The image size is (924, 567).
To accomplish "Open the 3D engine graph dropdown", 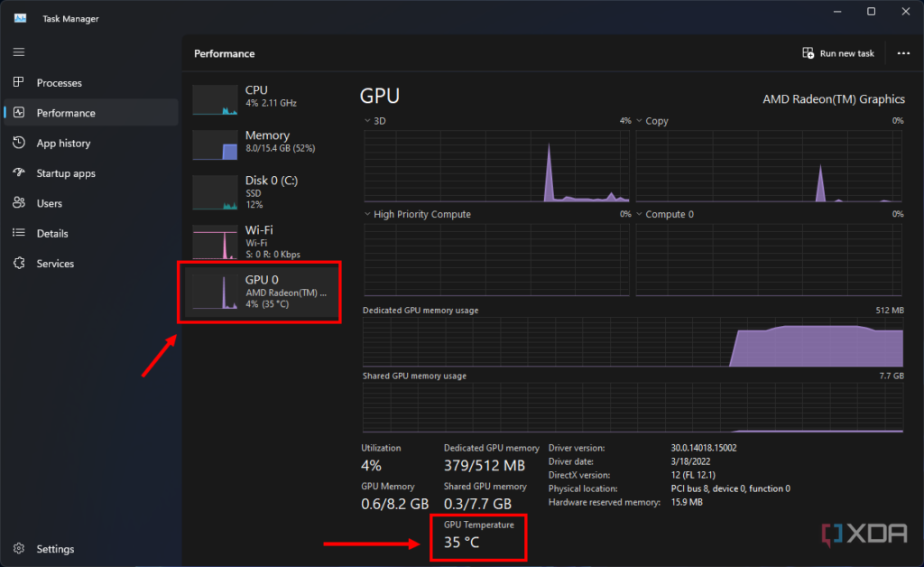I will point(367,121).
